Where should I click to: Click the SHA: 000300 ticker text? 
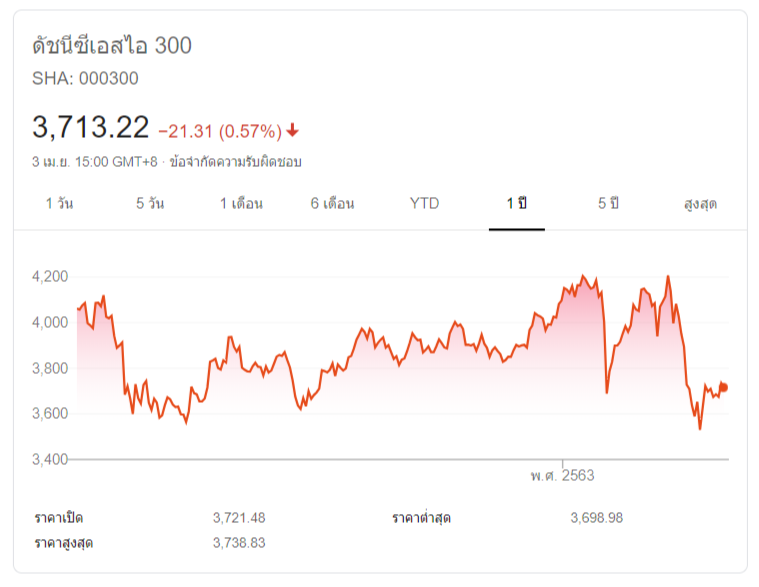pos(85,78)
